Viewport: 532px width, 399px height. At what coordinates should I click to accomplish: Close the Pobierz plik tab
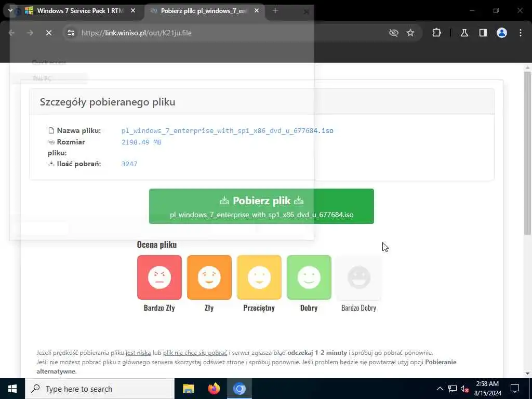[x=257, y=11]
